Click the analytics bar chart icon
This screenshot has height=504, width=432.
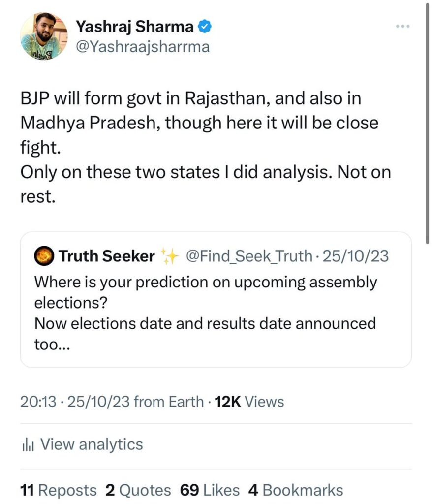pyautogui.click(x=28, y=445)
